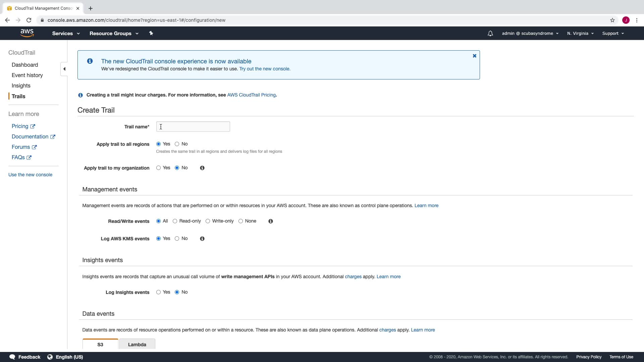644x362 pixels.
Task: Open the AWS CloudTrail Pricing link
Action: tap(251, 95)
